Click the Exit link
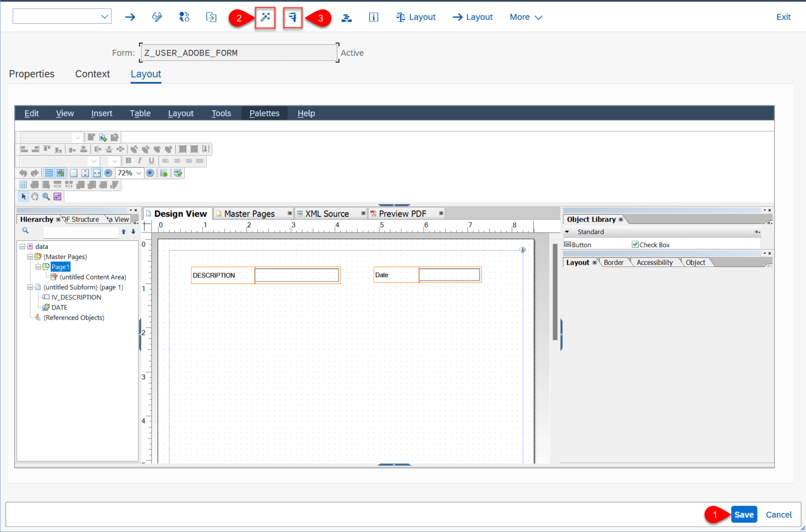 coord(783,16)
